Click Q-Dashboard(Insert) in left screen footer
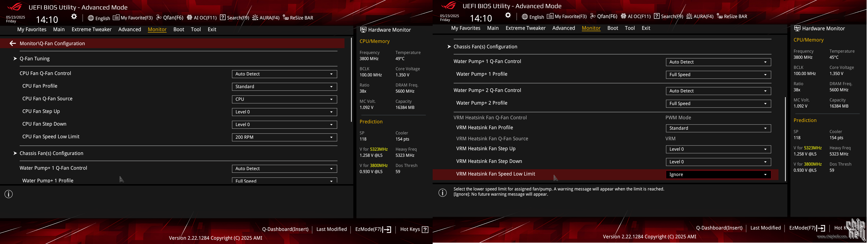This screenshot has width=868, height=244. [x=285, y=229]
